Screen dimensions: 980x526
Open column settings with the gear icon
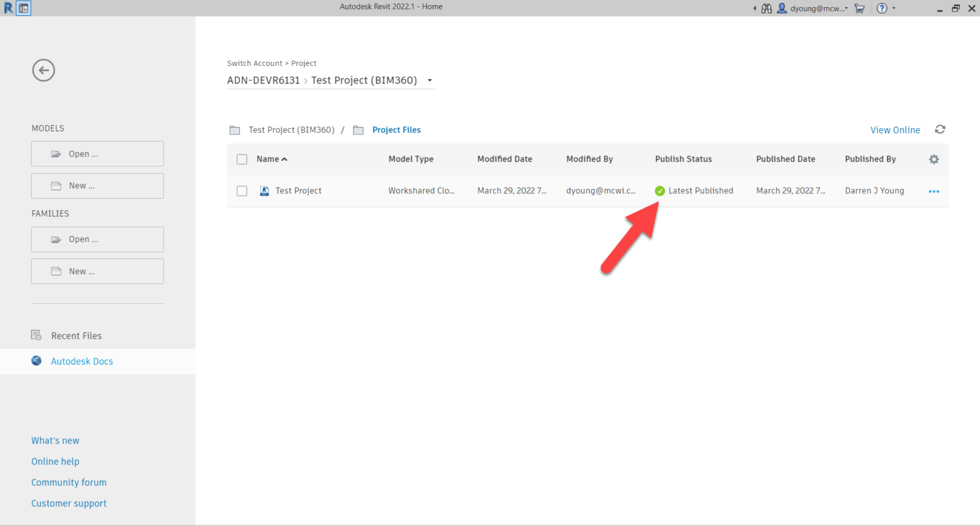933,159
